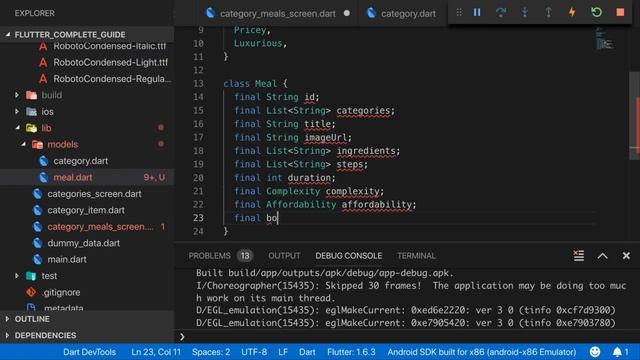The height and width of the screenshot is (360, 640).
Task: Select Dart language mode in status bar
Action: [307, 352]
